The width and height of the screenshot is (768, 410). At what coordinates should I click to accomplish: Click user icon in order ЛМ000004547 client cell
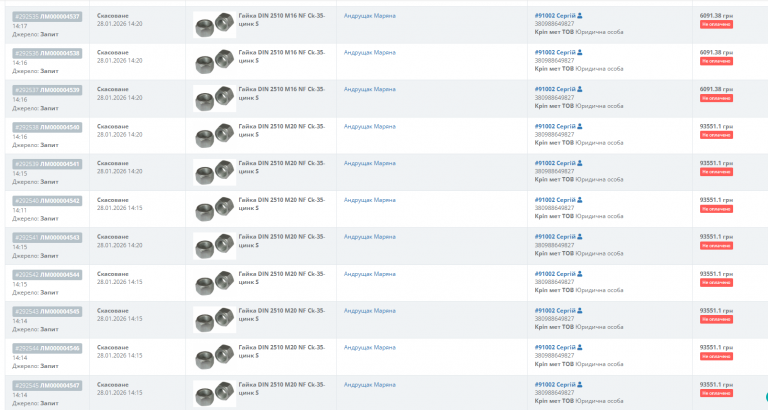pos(580,385)
